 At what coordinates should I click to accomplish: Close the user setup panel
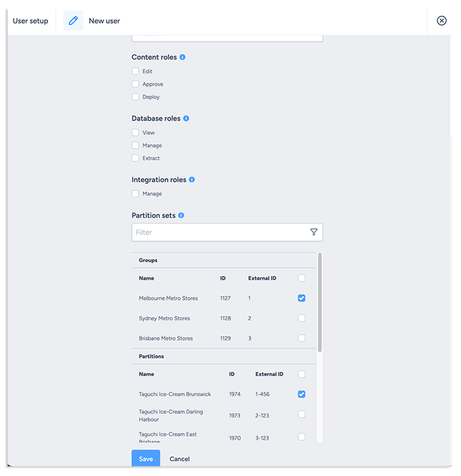click(441, 21)
